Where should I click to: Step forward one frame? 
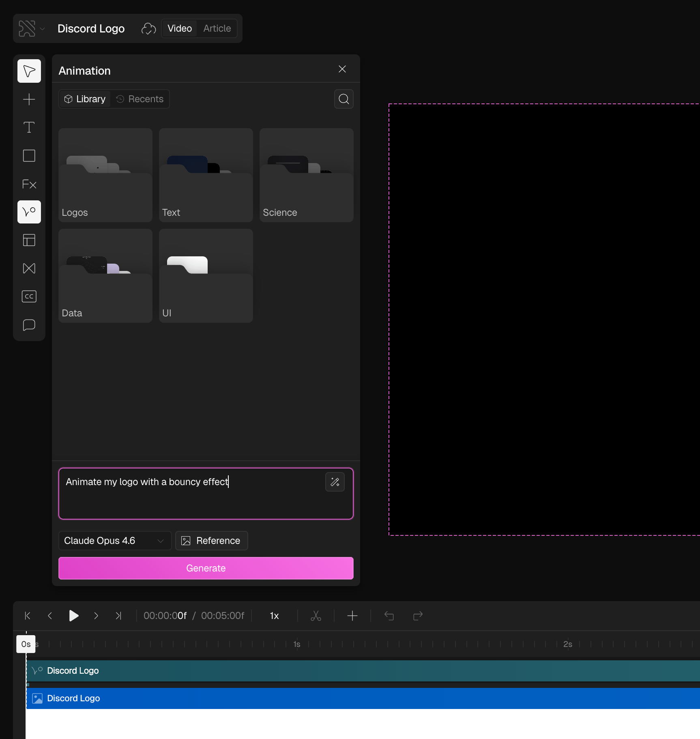click(96, 616)
